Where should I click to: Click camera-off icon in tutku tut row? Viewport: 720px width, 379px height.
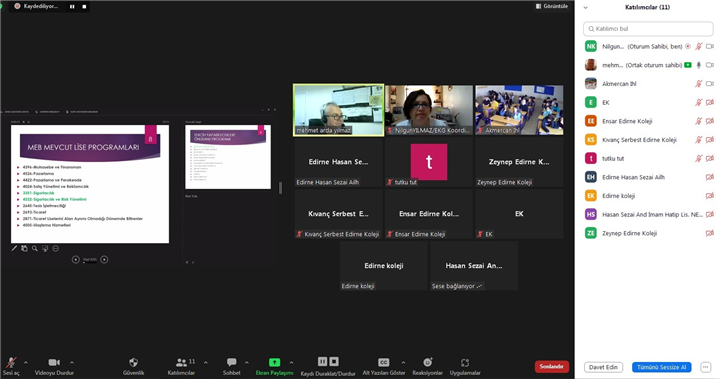(709, 158)
